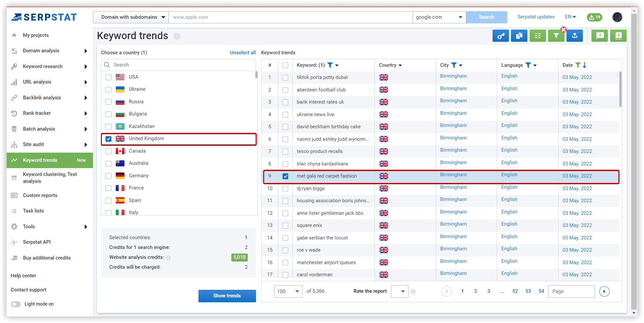Open the google.com search engine dropdown

click(x=439, y=17)
